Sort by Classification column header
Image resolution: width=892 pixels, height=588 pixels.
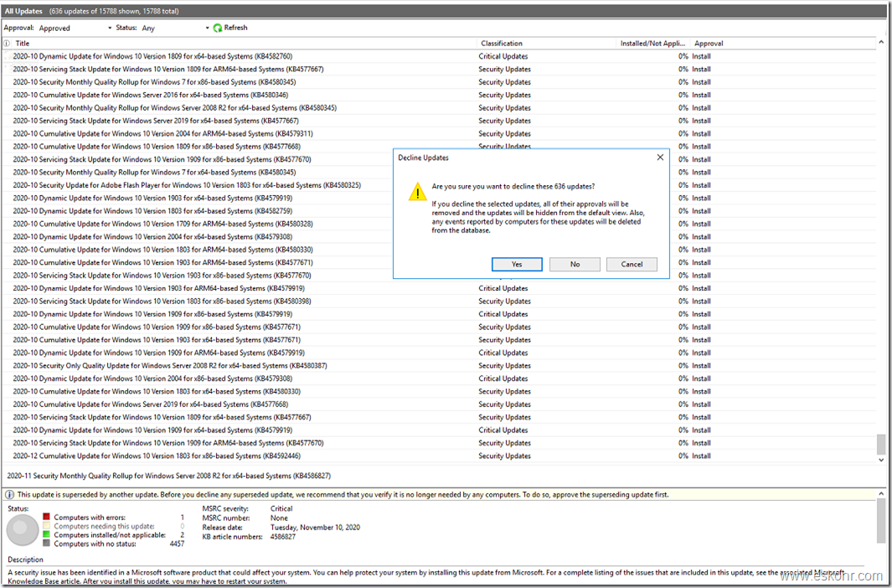pos(501,44)
